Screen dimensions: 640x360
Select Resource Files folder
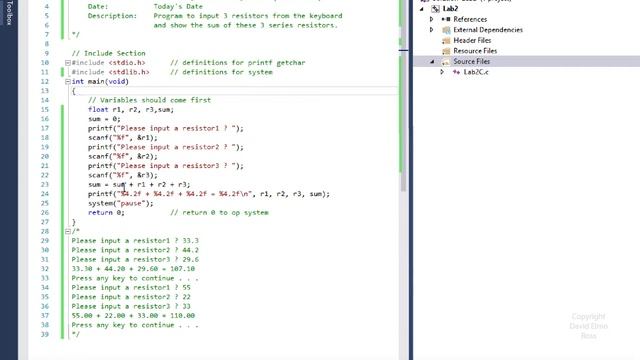pos(475,51)
